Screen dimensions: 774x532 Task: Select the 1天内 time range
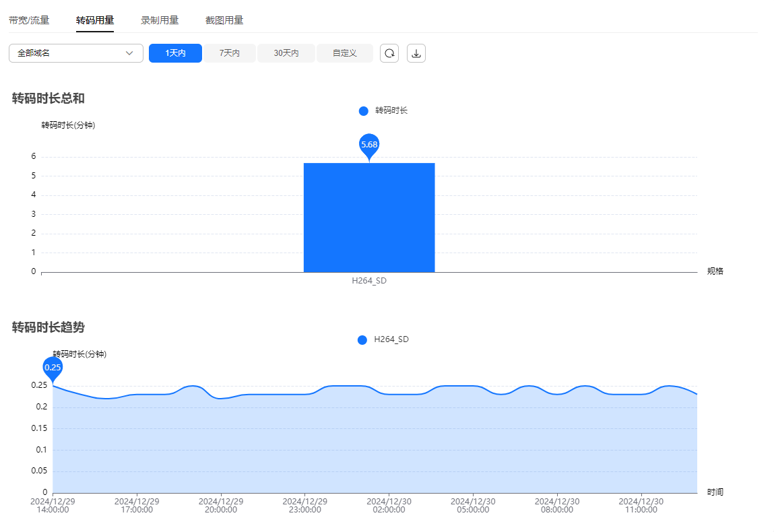click(175, 53)
